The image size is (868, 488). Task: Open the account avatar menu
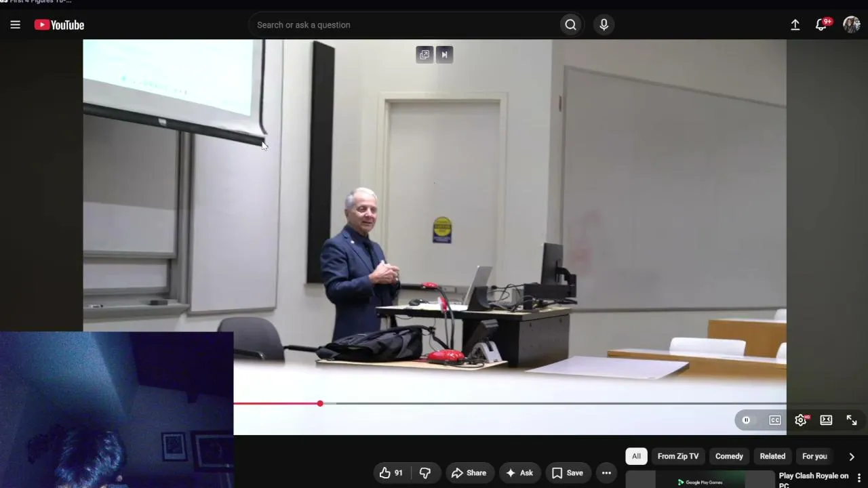coord(851,25)
